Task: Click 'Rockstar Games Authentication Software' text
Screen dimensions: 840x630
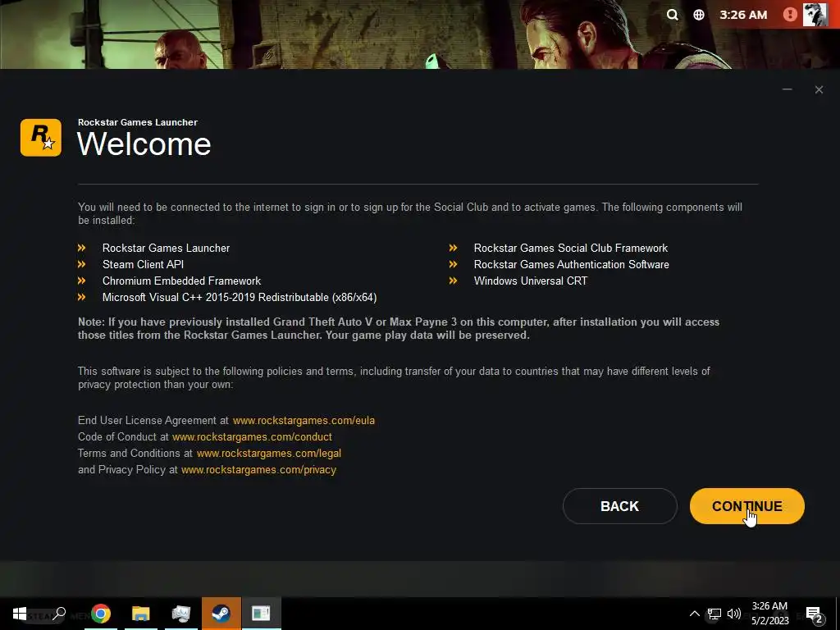Action: point(572,265)
